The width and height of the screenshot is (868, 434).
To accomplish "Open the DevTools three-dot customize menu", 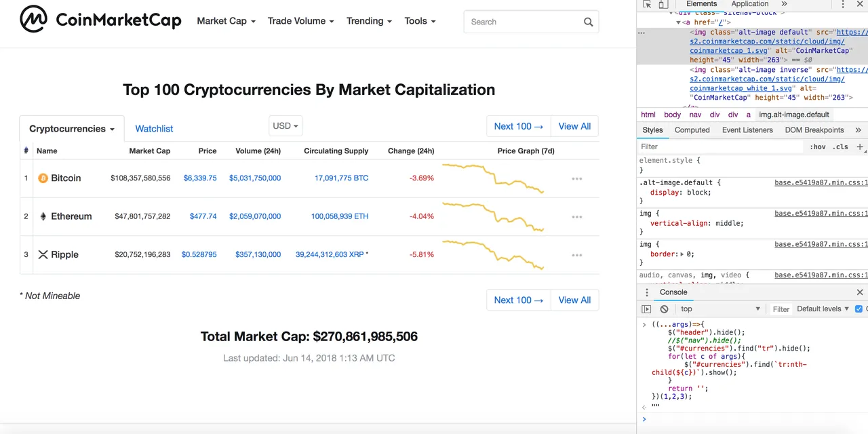I will [843, 4].
